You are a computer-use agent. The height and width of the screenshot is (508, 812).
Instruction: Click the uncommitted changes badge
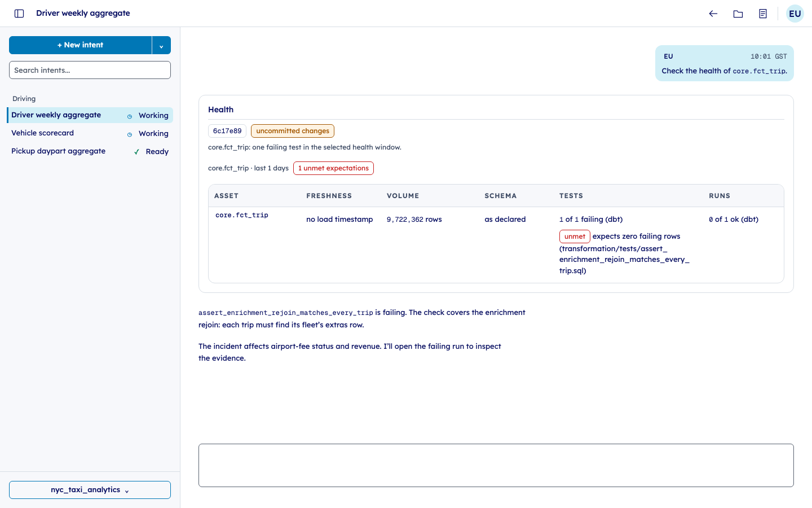pyautogui.click(x=293, y=131)
